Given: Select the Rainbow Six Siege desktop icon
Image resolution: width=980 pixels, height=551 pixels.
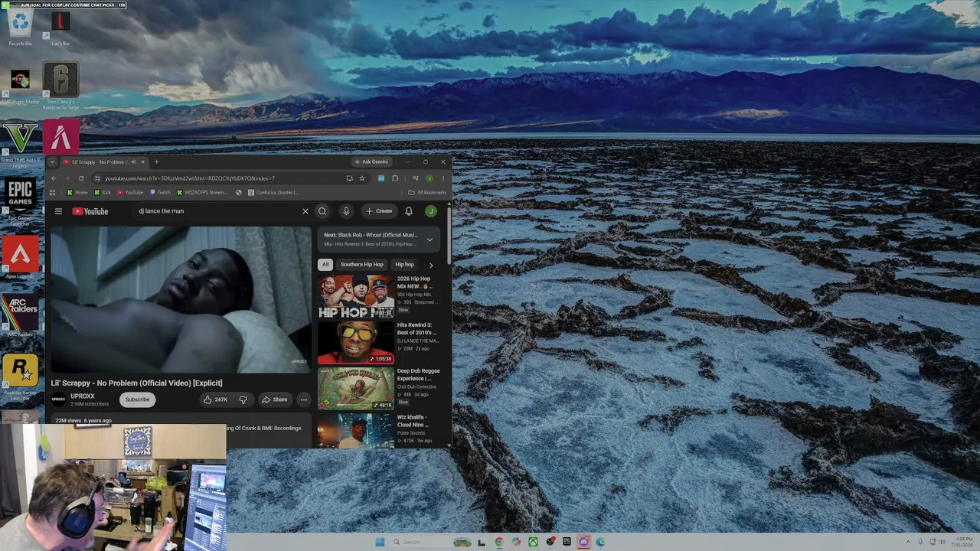Looking at the screenshot, I should (60, 86).
